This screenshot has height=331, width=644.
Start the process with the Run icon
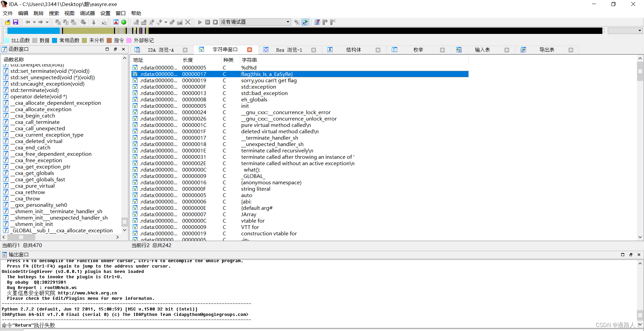tap(200, 22)
